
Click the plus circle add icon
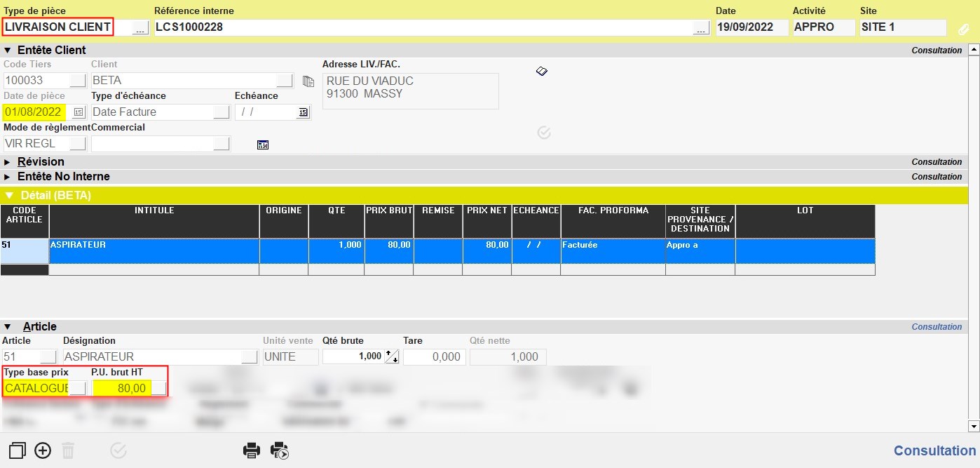coord(43,450)
